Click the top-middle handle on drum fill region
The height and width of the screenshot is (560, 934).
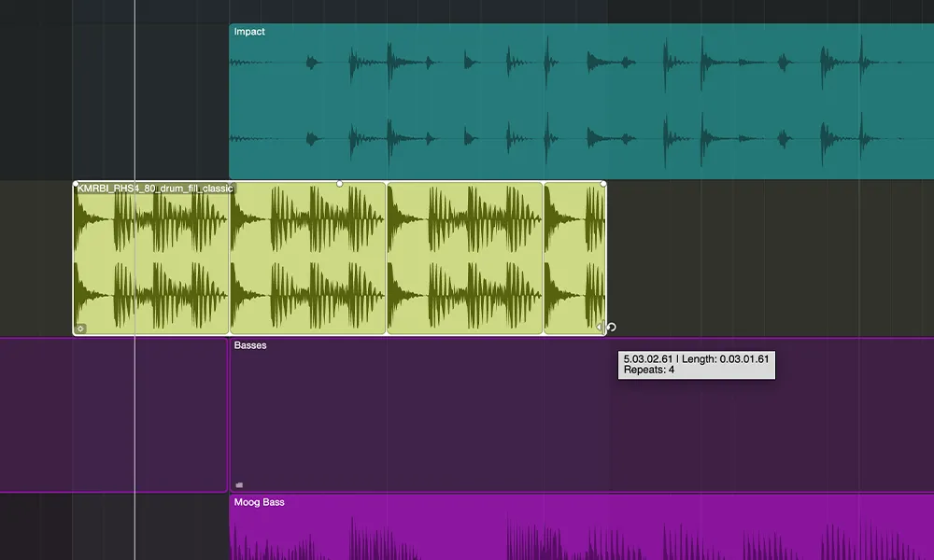point(340,184)
